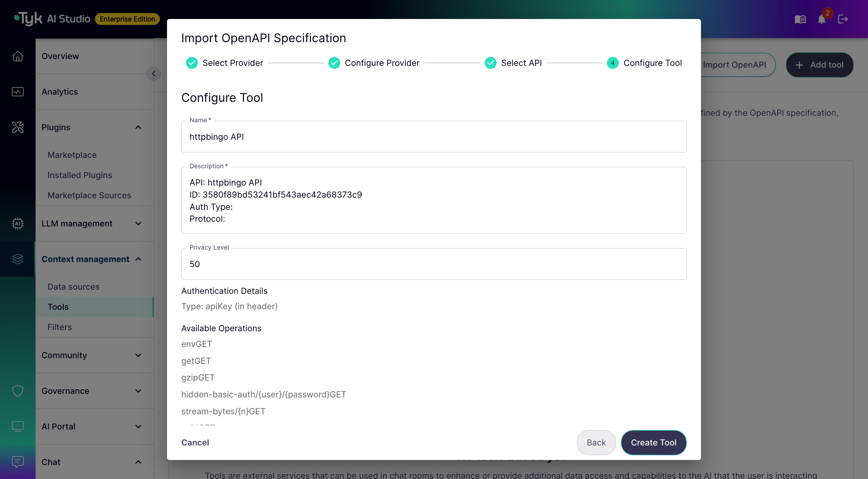This screenshot has width=868, height=479.
Task: Cancel the import dialog
Action: (195, 442)
